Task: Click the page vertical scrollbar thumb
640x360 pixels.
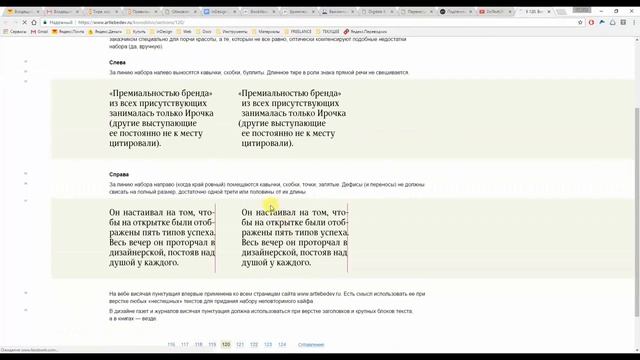Action: [x=637, y=211]
